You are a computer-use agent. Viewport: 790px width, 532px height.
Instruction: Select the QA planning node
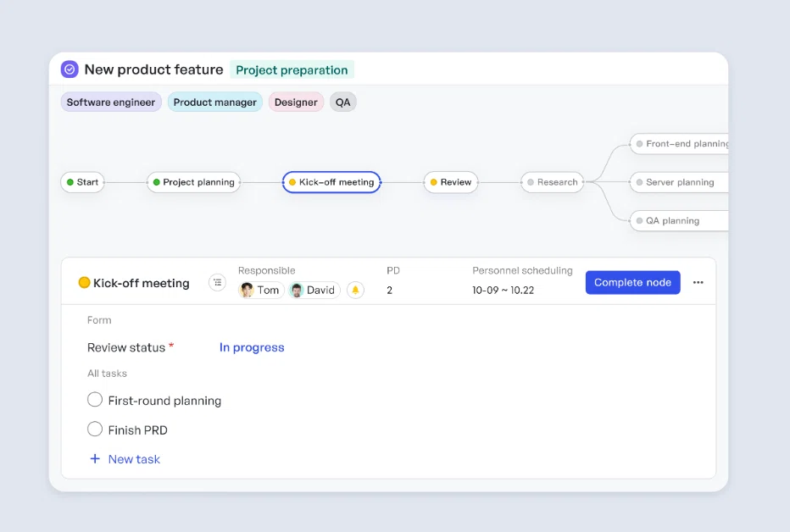[679, 220]
